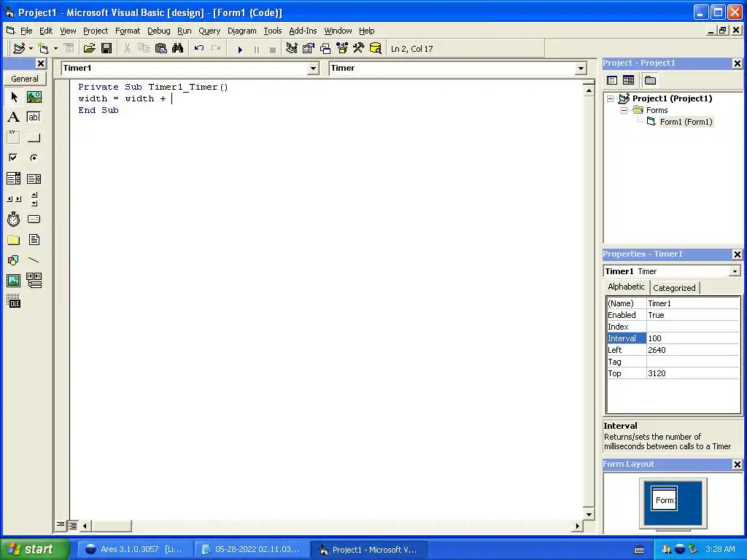Toggle Full Module View button
The width and height of the screenshot is (747, 560).
72,525
